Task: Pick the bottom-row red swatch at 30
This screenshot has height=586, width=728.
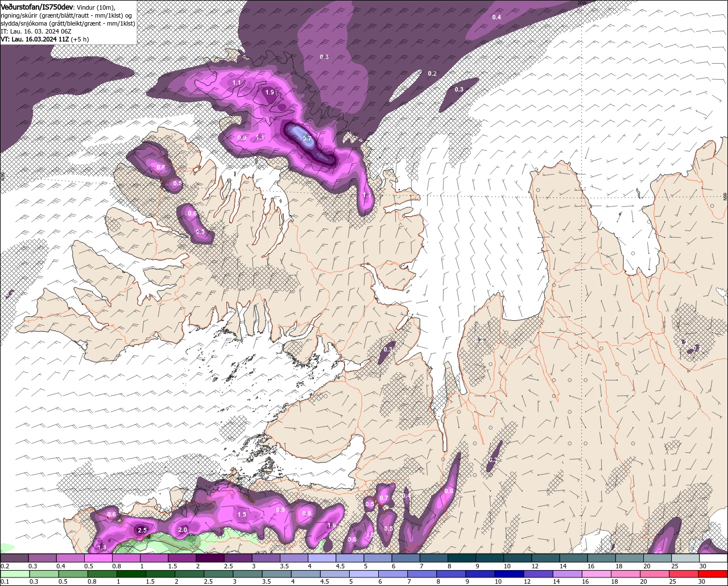Action: [713, 574]
